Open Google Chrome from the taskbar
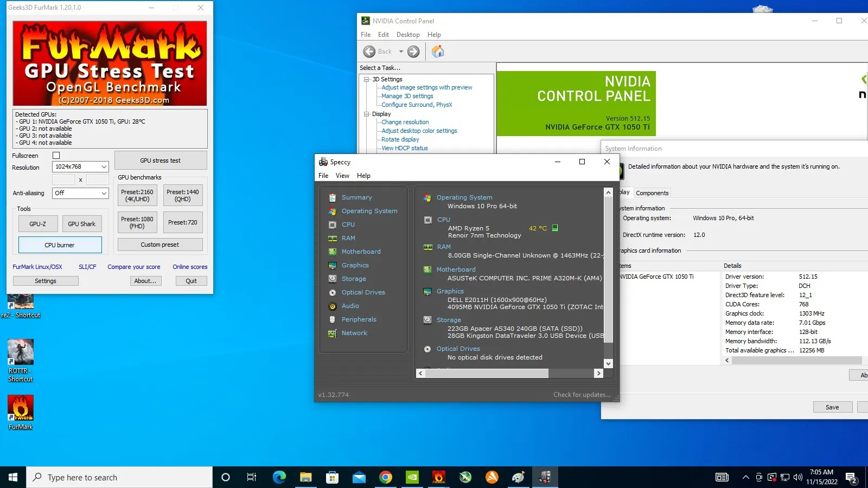Viewport: 868px width, 488px height. tap(386, 477)
